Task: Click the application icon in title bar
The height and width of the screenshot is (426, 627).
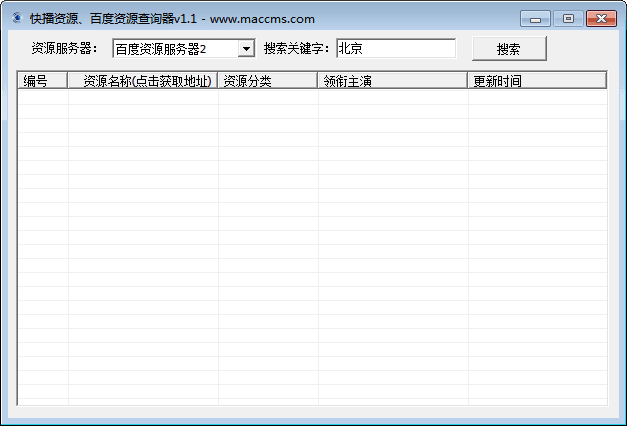Action: point(16,18)
